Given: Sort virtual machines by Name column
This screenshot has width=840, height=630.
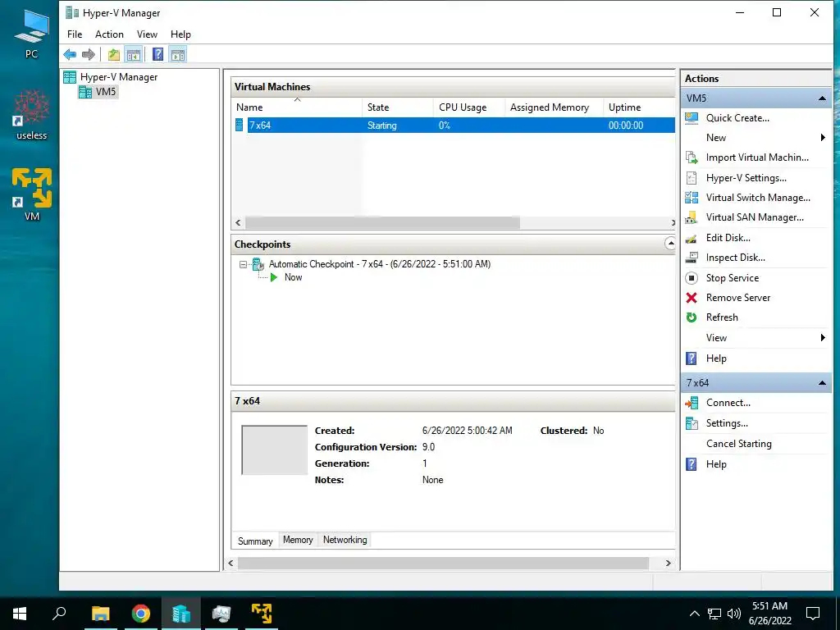Looking at the screenshot, I should [x=297, y=107].
